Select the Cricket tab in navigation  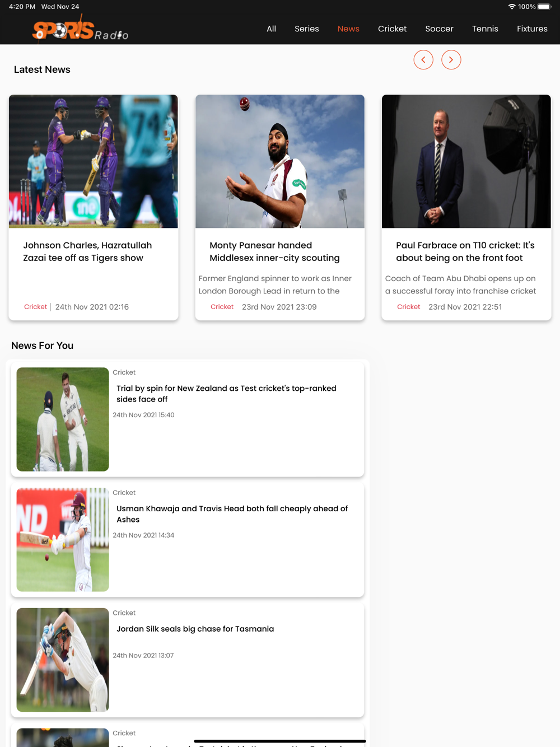393,29
